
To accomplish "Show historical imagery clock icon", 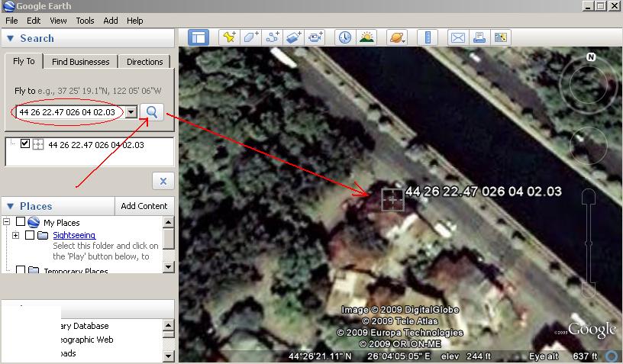I will click(x=345, y=37).
